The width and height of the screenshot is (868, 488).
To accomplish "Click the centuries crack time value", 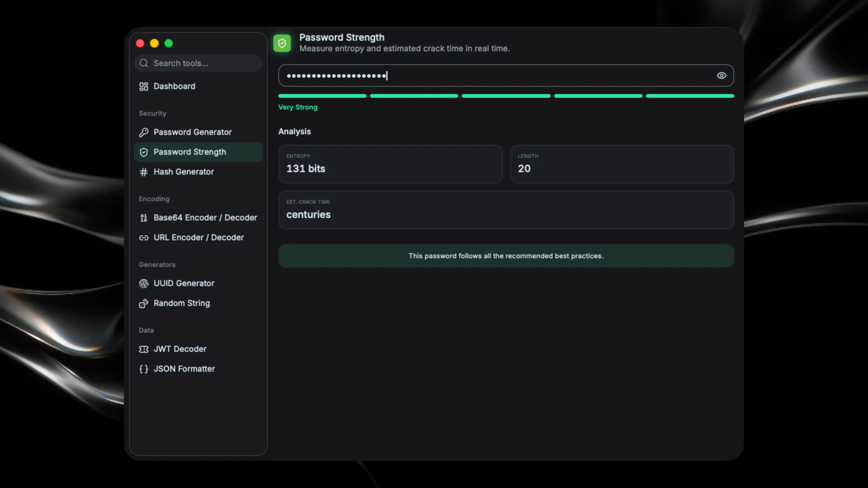I will [x=308, y=214].
